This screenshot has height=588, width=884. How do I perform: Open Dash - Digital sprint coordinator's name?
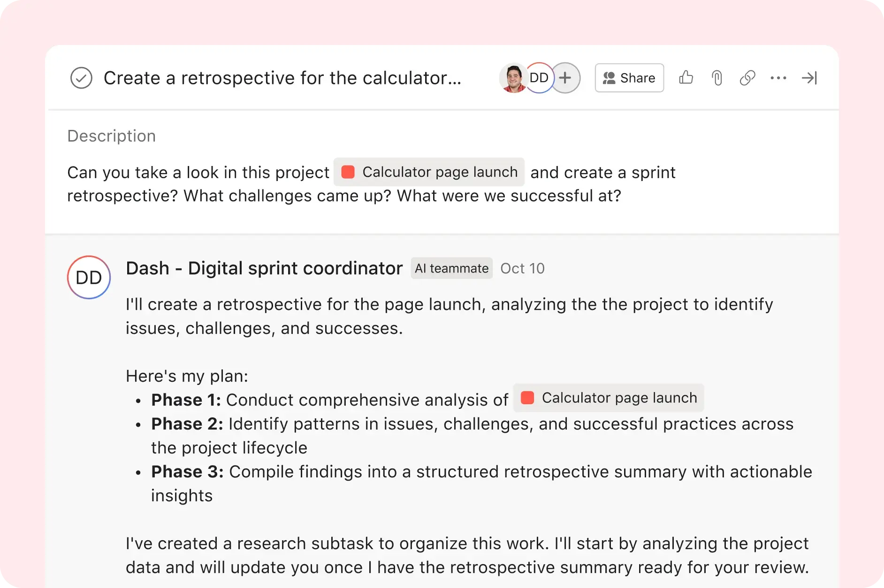[263, 268]
